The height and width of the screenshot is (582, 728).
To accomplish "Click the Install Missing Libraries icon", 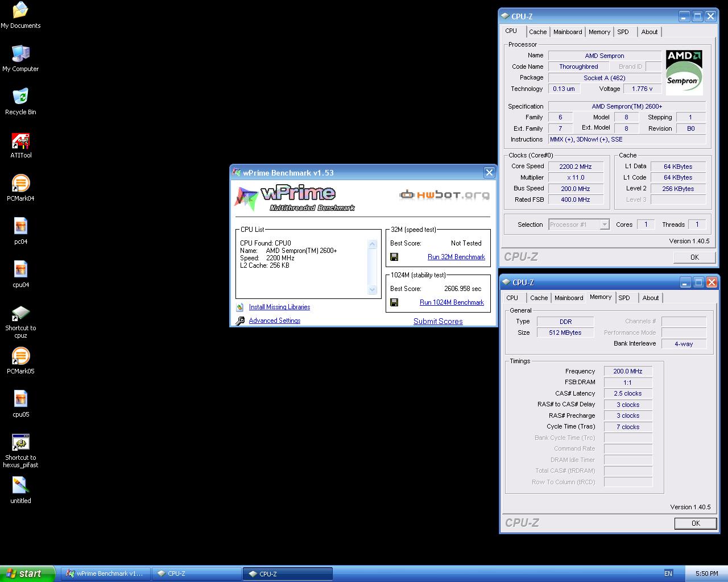I will click(240, 307).
